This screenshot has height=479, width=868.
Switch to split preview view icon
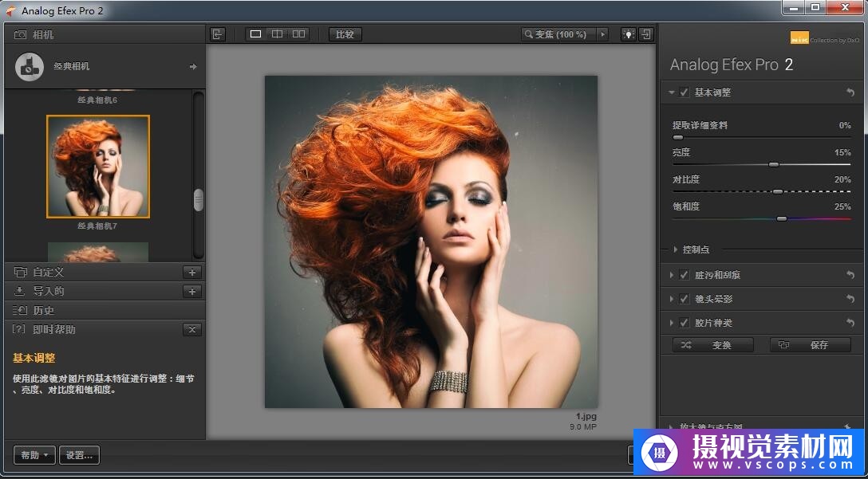click(x=277, y=34)
